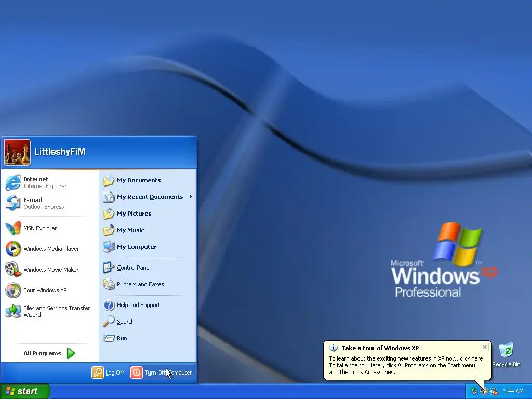Click the Log Off key icon

(x=97, y=373)
